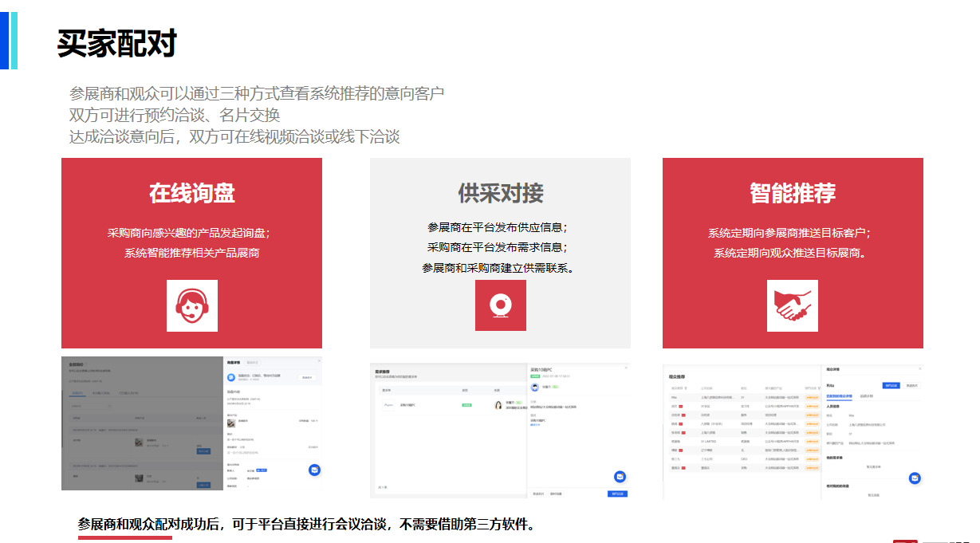
Task: Select the 在线询盘 red card title
Action: [x=191, y=193]
